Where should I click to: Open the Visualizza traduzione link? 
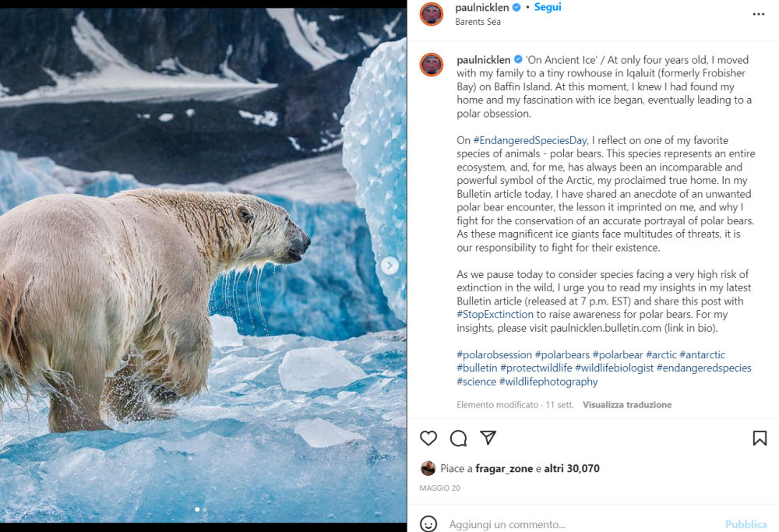point(627,404)
